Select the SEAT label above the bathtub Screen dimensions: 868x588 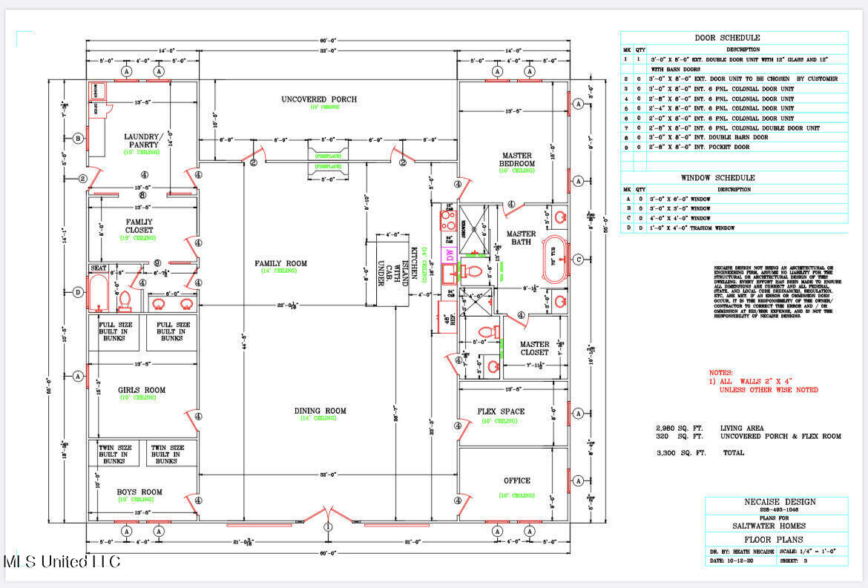(99, 268)
